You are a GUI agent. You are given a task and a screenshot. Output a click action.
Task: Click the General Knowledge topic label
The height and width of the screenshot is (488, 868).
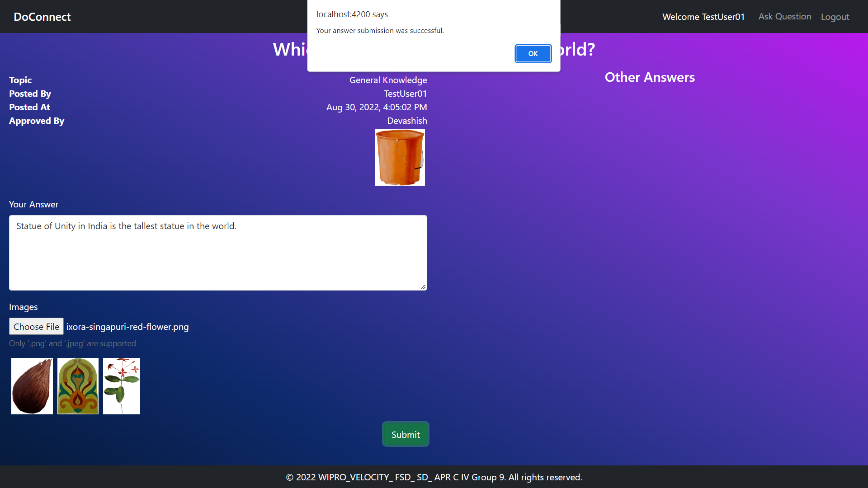click(388, 79)
